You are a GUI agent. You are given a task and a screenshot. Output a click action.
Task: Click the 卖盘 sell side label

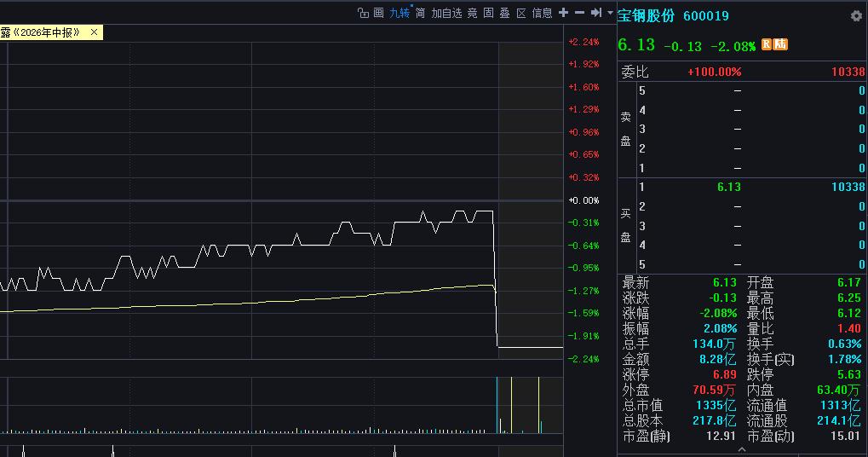pos(625,129)
